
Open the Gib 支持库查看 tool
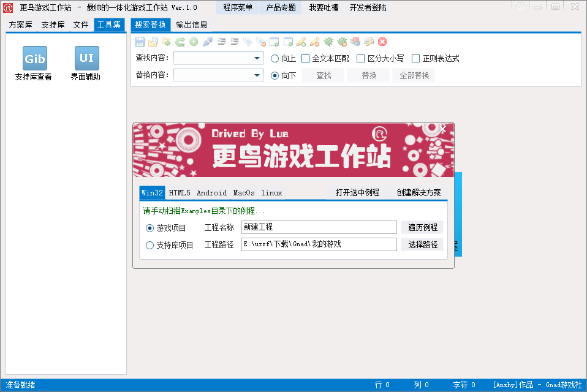tap(34, 64)
